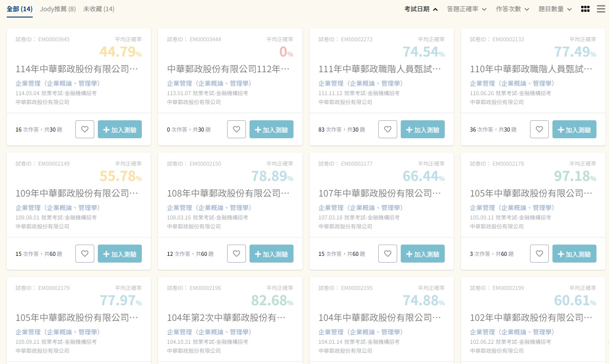Open 題目數量 sort dropdown

(x=555, y=9)
